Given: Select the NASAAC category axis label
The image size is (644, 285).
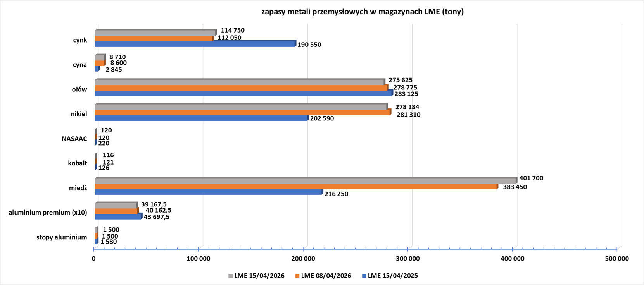Looking at the screenshot, I should tap(74, 139).
